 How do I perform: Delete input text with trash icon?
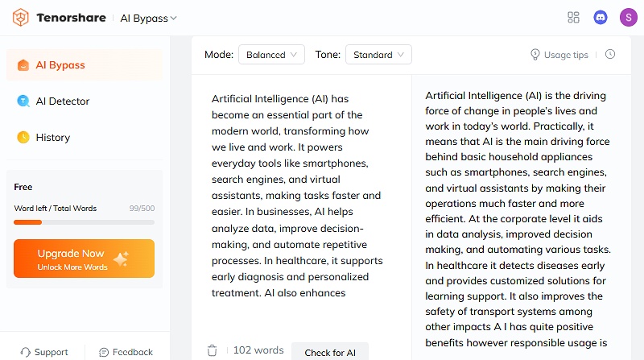tap(212, 350)
